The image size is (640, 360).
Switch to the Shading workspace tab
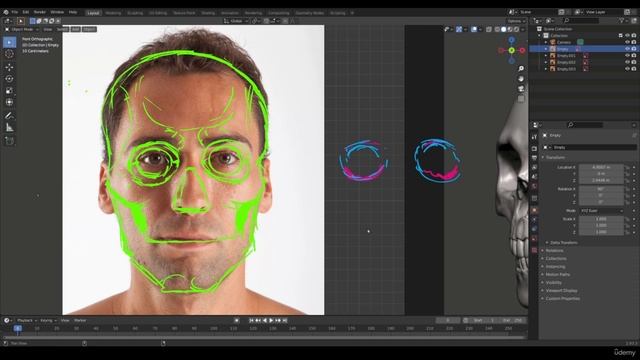tap(208, 13)
